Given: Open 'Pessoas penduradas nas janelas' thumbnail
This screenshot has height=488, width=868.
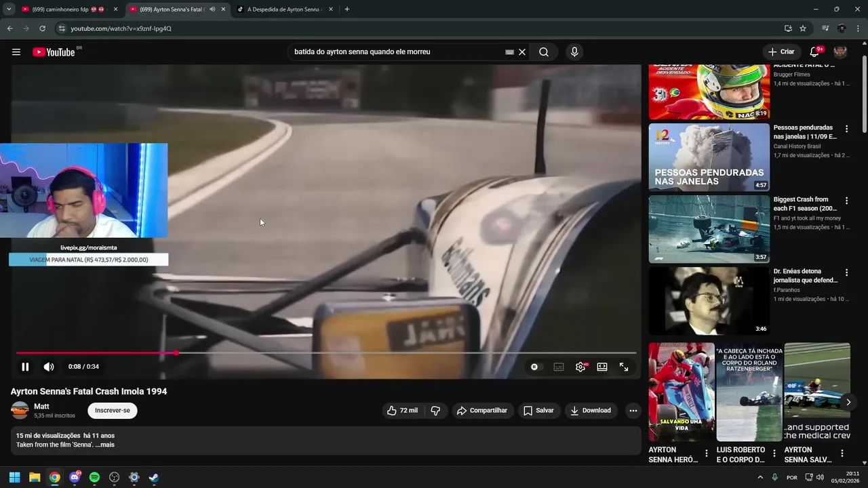Looking at the screenshot, I should click(x=709, y=157).
